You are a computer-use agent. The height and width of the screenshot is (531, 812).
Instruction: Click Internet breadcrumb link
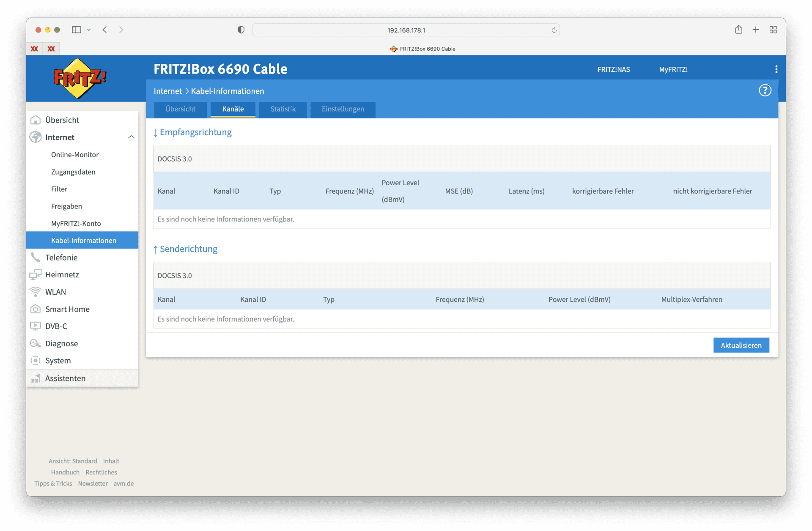coord(167,91)
